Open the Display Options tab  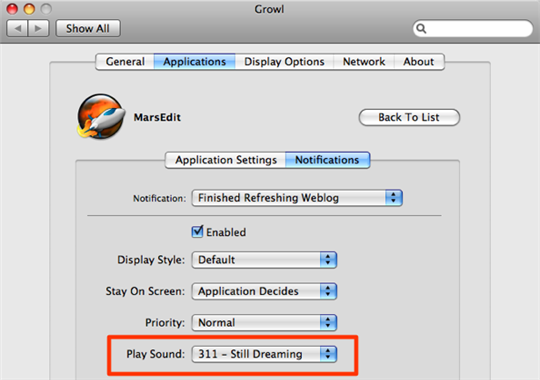point(284,62)
